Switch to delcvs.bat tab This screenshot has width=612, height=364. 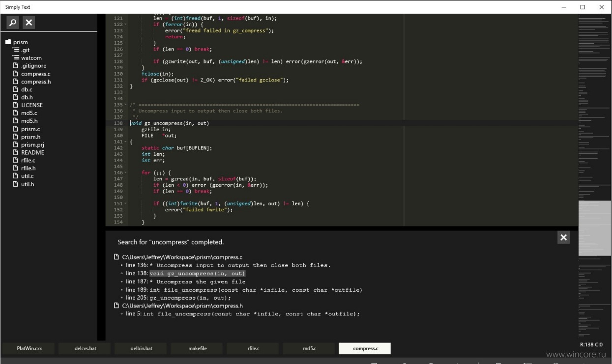click(x=85, y=348)
